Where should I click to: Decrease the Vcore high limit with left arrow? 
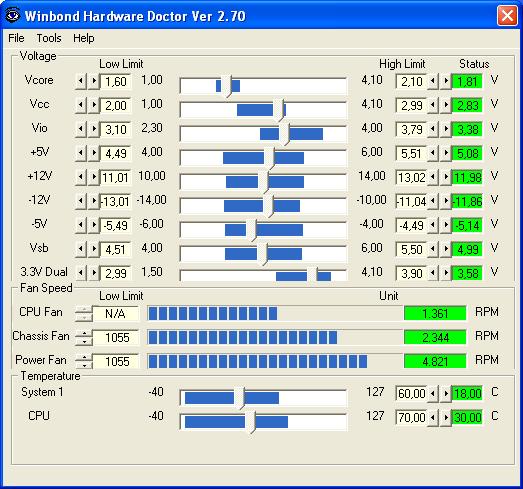point(433,81)
